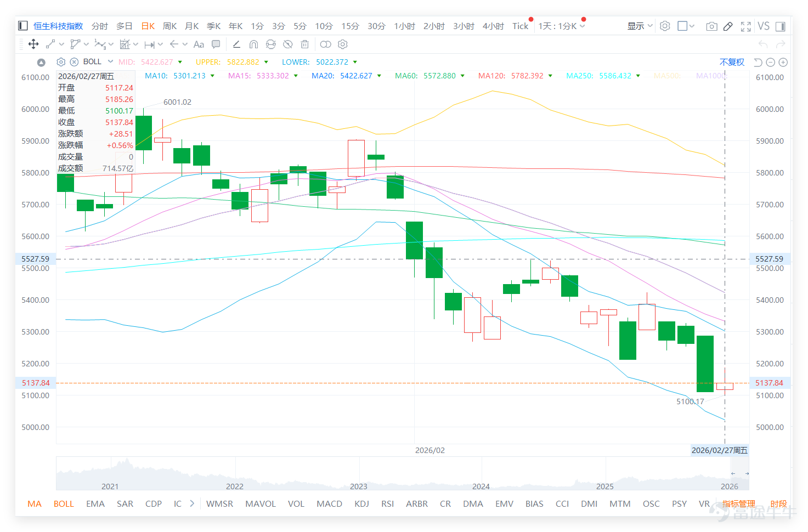Select the trend line drawing tool

50,44
